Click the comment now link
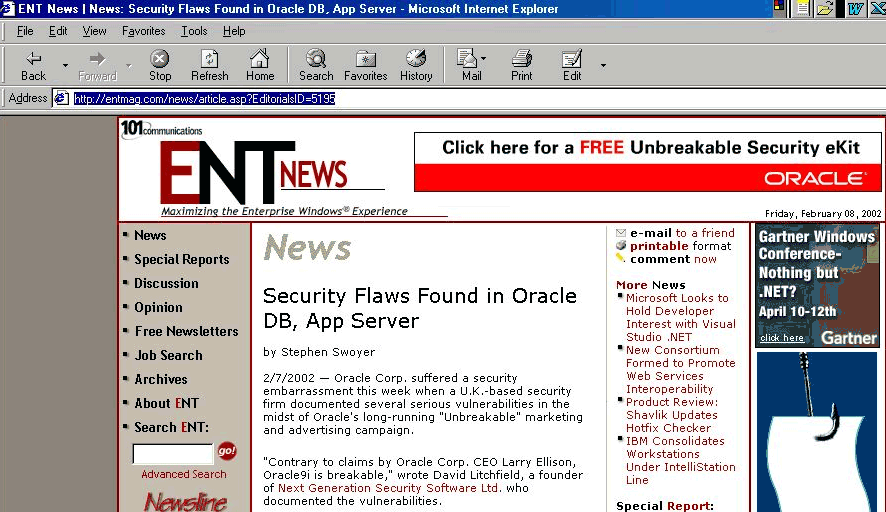The image size is (886, 512). click(674, 259)
